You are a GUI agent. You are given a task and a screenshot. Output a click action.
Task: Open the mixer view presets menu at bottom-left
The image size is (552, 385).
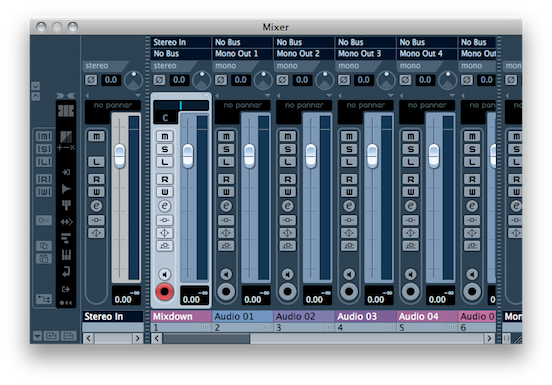37,336
